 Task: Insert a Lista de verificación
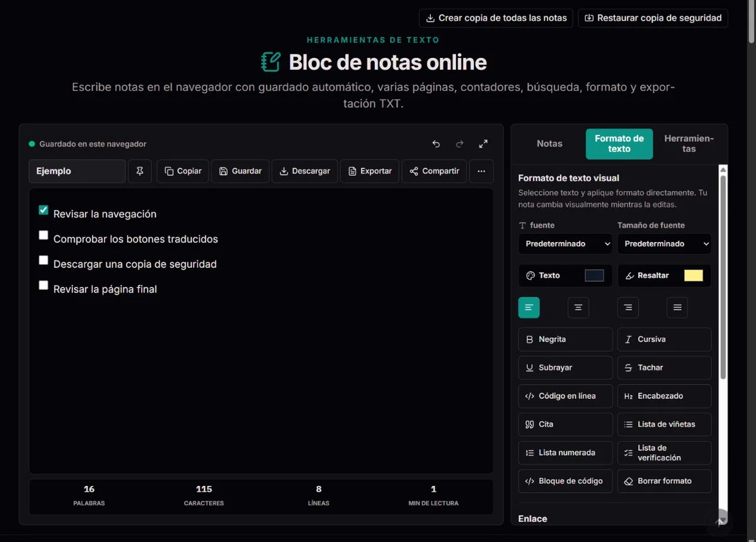(x=664, y=453)
